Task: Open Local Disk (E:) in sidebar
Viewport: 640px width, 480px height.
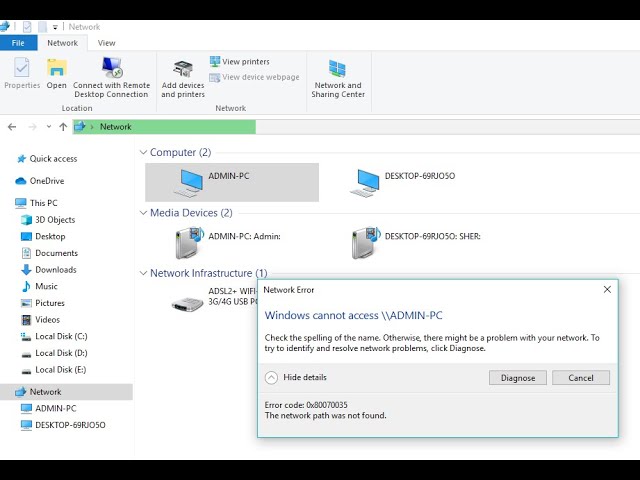Action: point(54,370)
